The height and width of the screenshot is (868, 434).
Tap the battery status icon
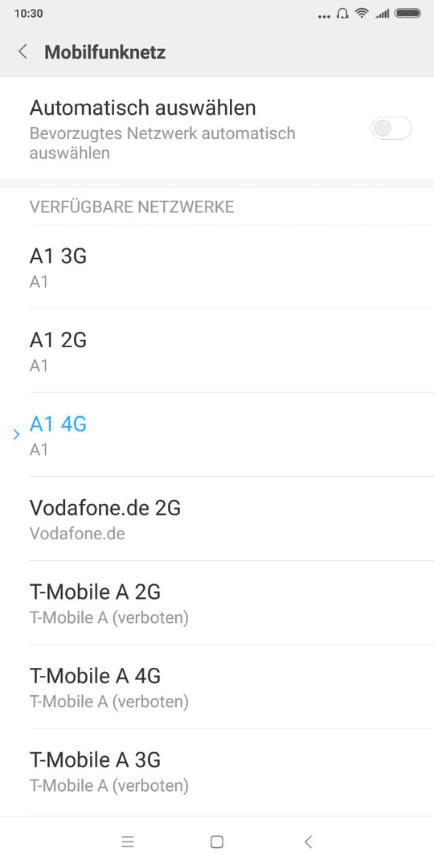[x=408, y=14]
